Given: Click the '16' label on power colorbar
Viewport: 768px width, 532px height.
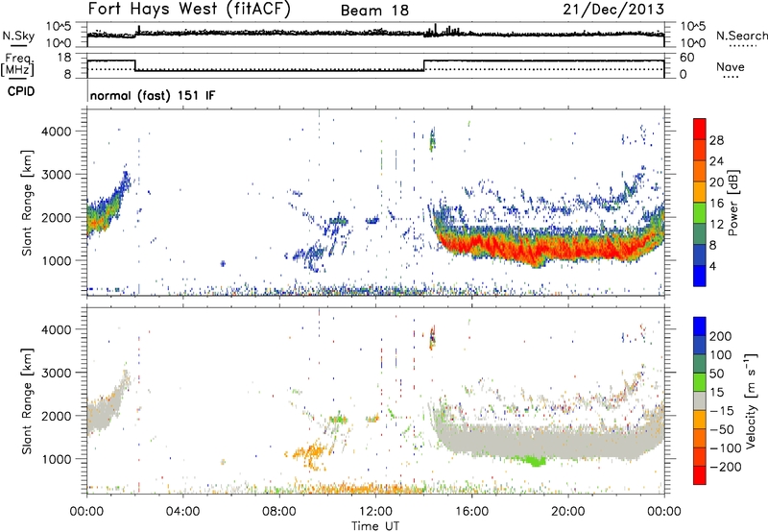Looking at the screenshot, I should 716,203.
